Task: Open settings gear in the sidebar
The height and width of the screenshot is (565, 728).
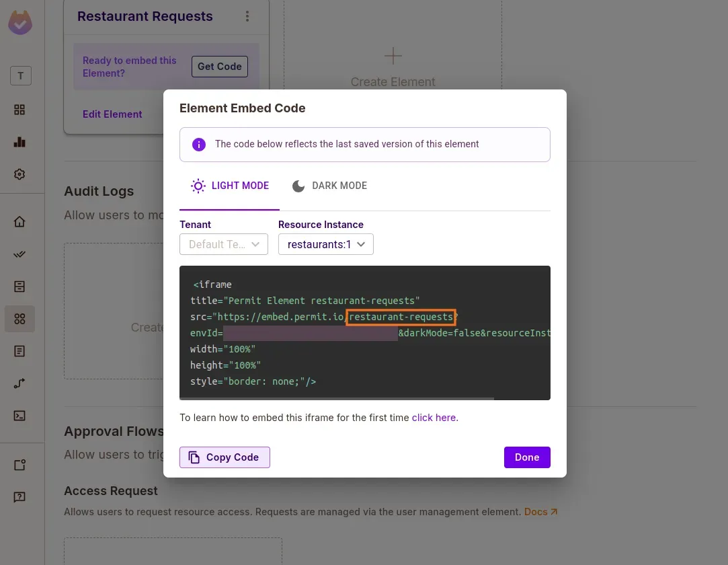Action: click(x=19, y=174)
